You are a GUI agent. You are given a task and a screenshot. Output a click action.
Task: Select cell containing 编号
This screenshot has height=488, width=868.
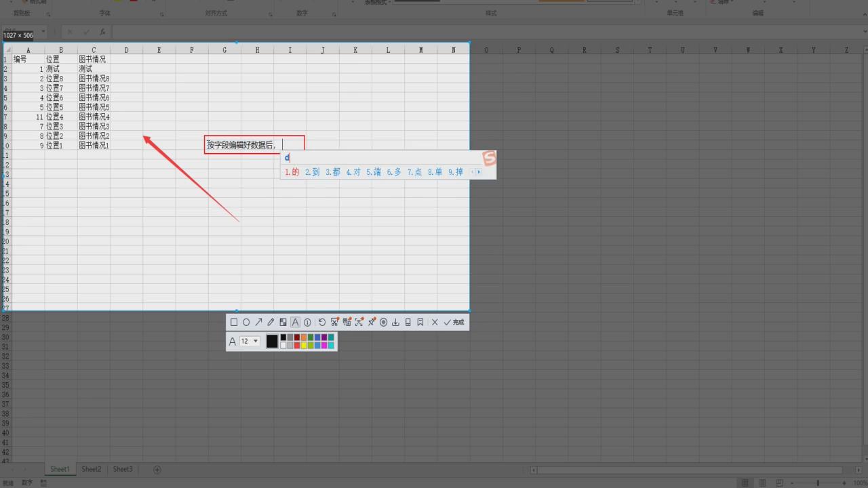(x=28, y=59)
